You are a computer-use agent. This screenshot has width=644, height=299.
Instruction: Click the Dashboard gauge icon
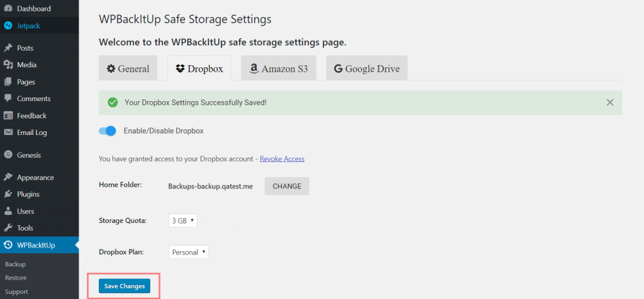click(8, 9)
